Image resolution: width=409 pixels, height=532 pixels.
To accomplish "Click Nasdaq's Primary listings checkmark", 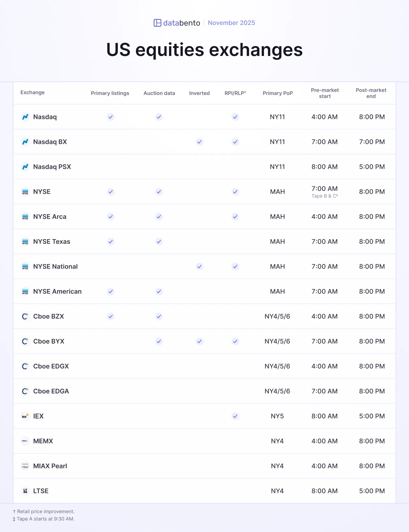I will (x=111, y=117).
